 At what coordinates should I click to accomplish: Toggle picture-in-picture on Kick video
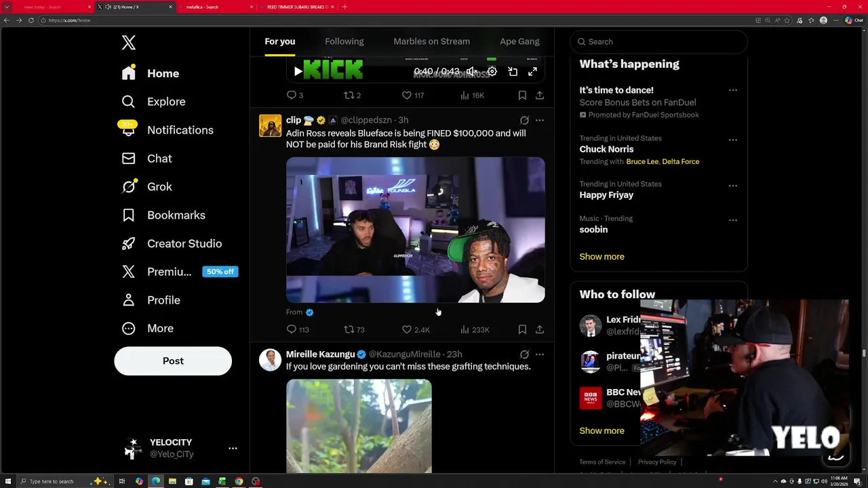513,71
